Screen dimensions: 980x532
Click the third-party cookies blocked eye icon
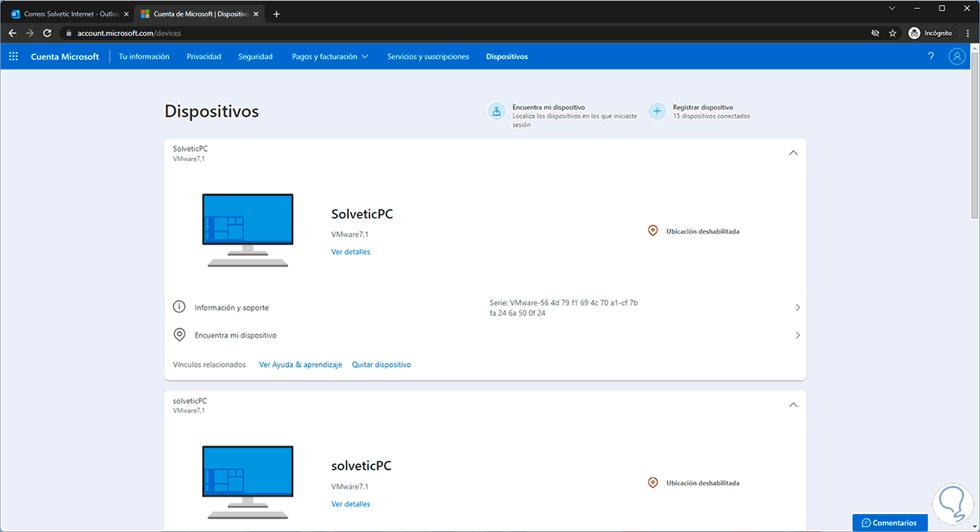[x=875, y=33]
